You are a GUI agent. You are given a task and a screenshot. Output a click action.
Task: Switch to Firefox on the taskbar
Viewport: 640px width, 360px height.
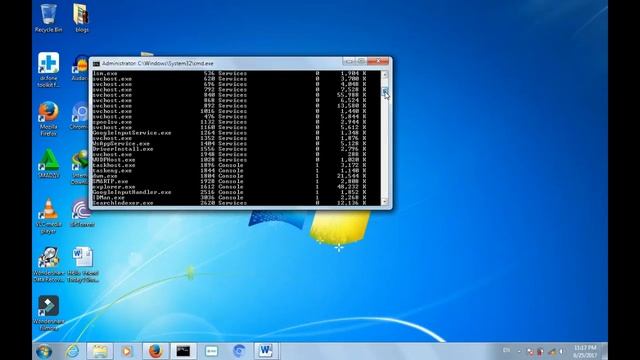point(155,351)
